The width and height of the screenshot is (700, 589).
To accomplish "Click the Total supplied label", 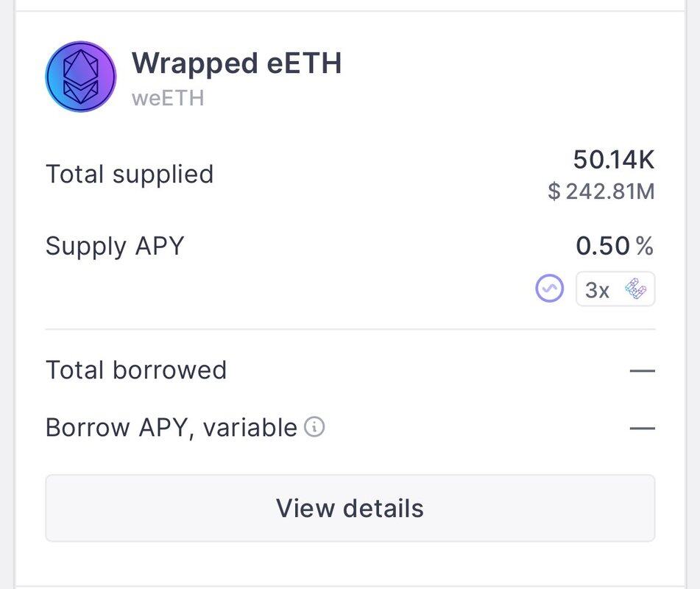I will [130, 174].
